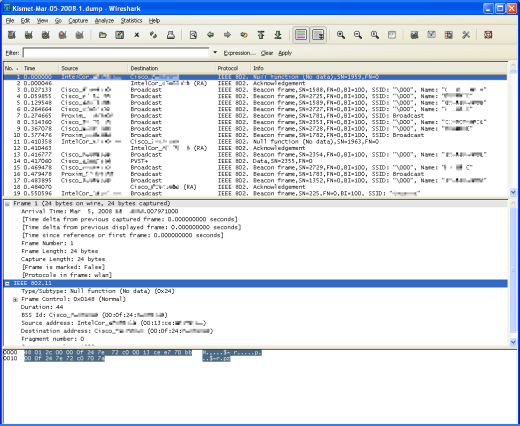Find a packet toolbar icon
This screenshot has width=520, height=426.
(193, 35)
